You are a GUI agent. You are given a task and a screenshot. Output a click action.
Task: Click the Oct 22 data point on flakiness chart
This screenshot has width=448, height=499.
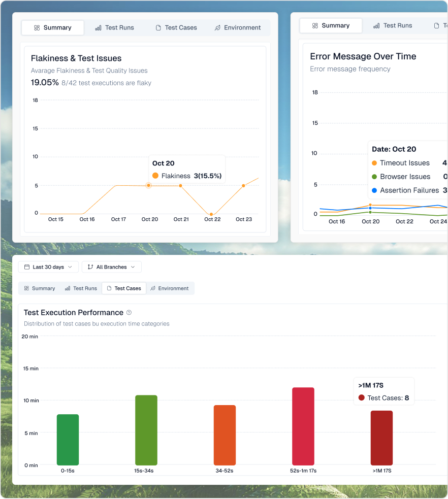211,214
